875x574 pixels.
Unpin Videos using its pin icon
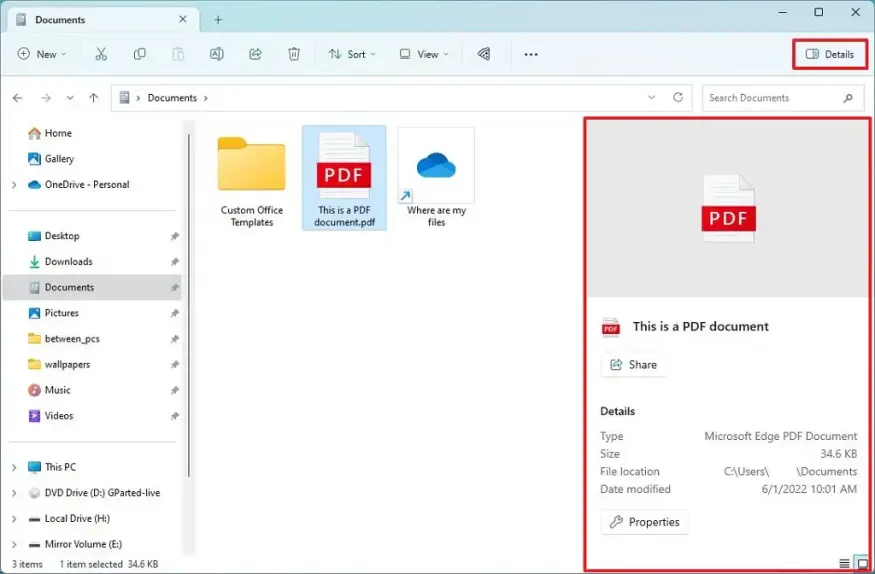[x=175, y=416]
